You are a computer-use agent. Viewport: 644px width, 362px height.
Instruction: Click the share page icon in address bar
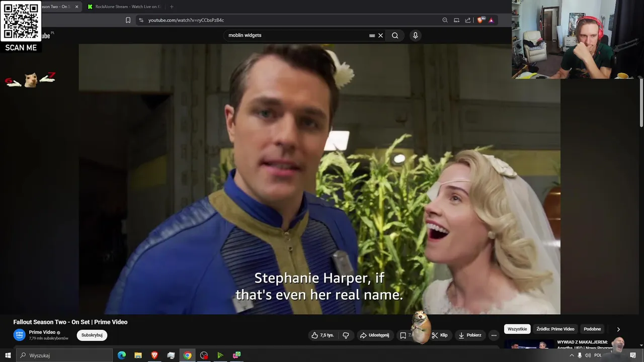pyautogui.click(x=468, y=20)
